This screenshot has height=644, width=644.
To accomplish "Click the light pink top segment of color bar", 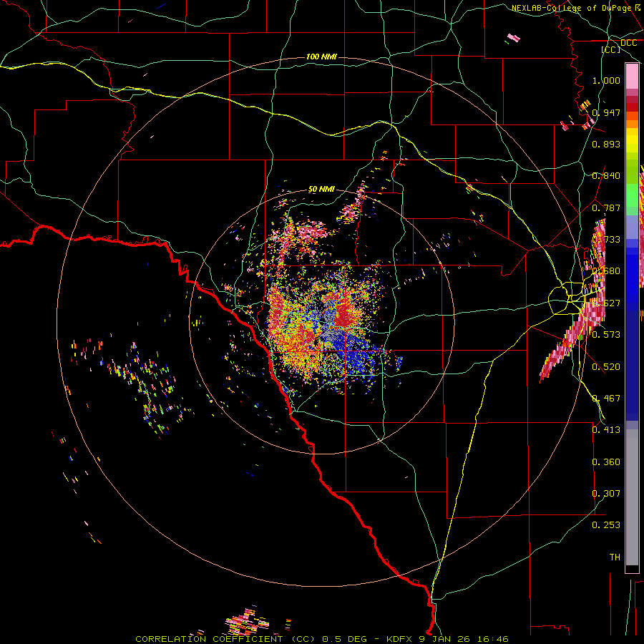I will click(x=632, y=77).
